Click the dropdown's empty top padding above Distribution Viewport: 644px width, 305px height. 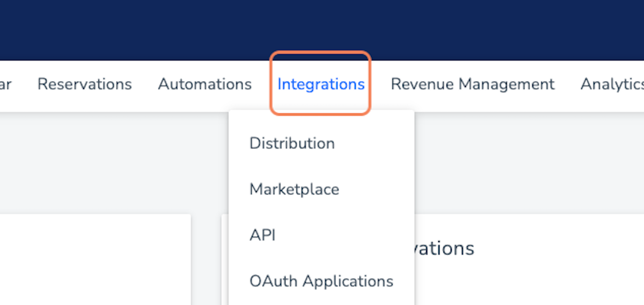point(321,119)
